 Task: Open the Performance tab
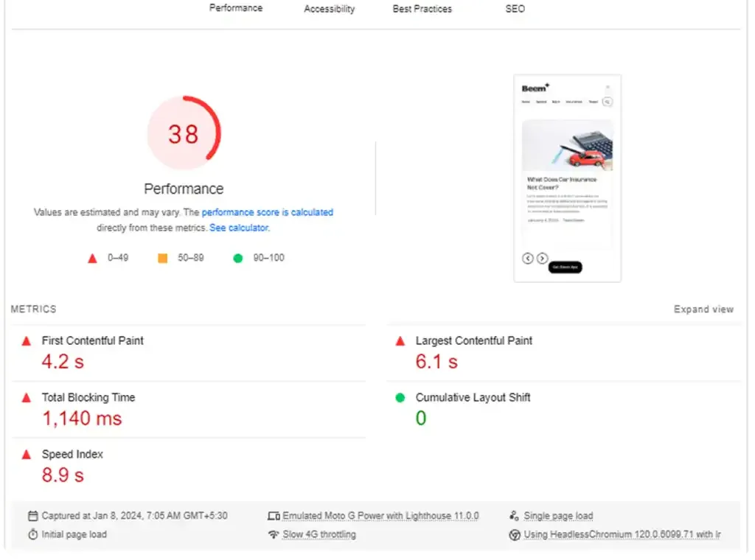pyautogui.click(x=236, y=8)
